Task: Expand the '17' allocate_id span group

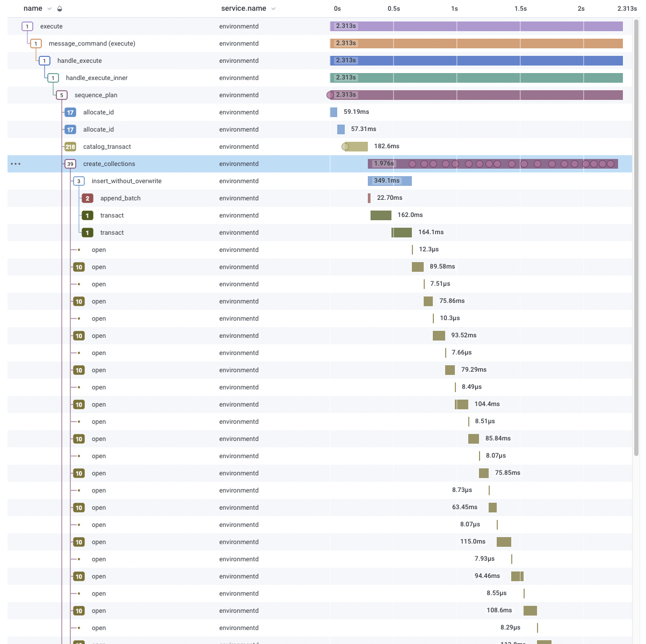Action: 70,112
